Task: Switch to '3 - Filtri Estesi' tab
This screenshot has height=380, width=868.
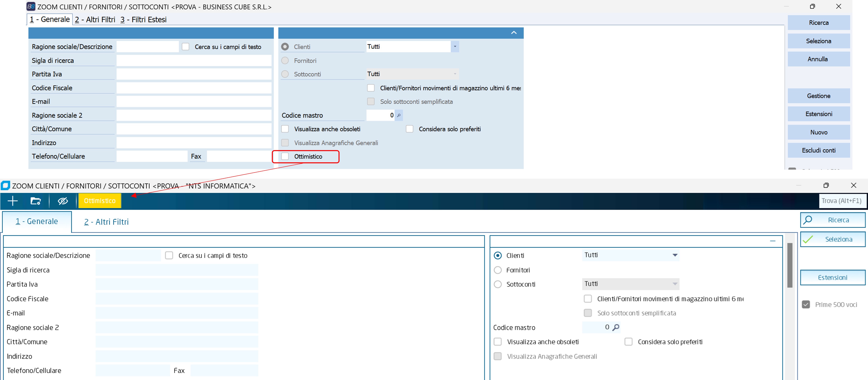Action: tap(144, 20)
